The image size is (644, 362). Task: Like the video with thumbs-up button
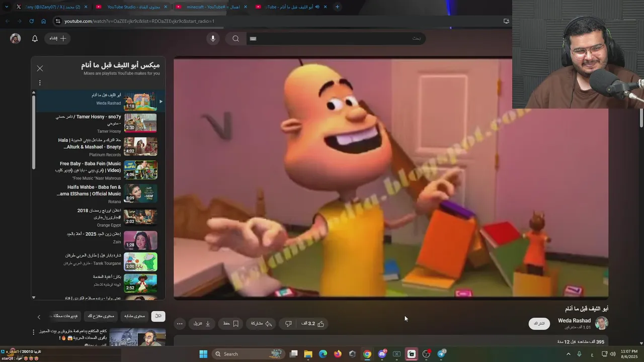[313, 324]
